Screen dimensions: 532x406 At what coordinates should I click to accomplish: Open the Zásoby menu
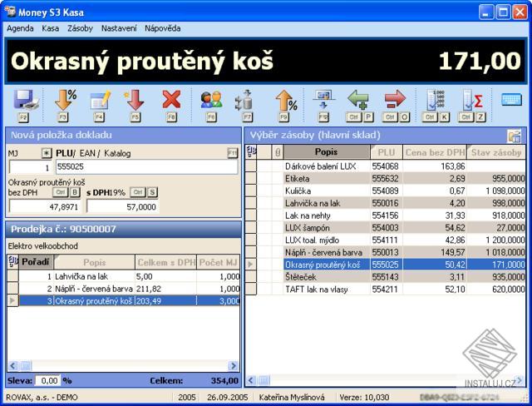point(80,28)
